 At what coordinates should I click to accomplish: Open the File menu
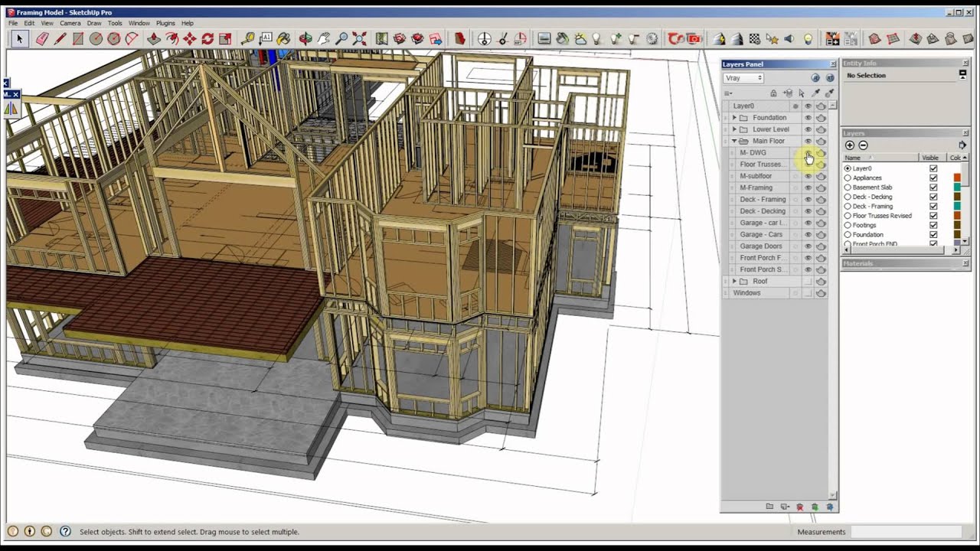pos(13,23)
